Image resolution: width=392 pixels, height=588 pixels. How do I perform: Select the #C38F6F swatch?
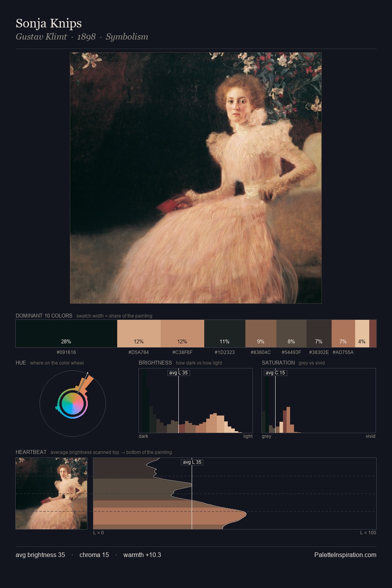(182, 334)
